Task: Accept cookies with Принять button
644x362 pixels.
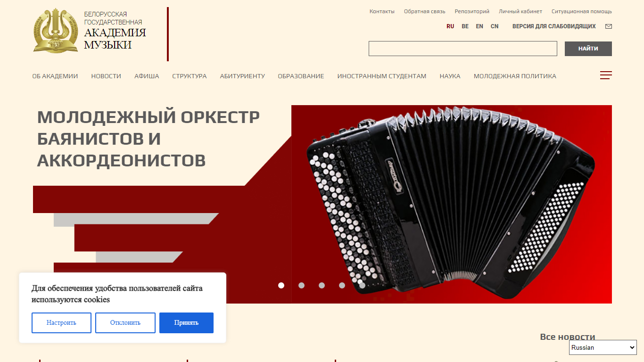Action: point(186,323)
